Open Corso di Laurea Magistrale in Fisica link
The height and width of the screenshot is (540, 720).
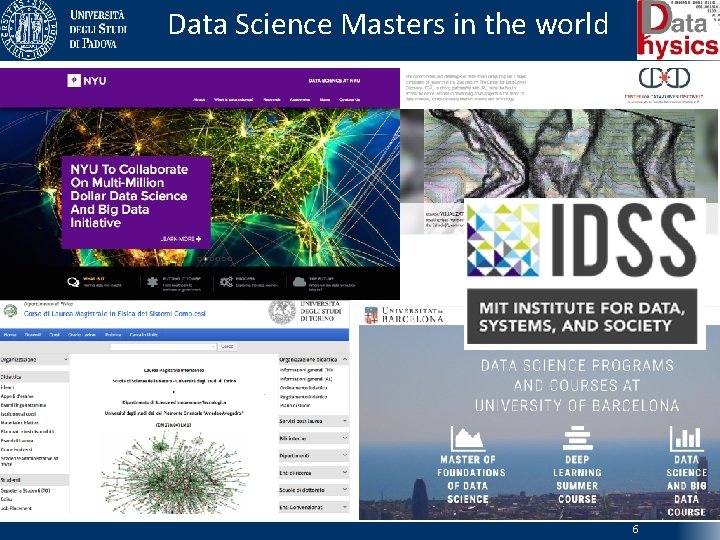click(115, 314)
